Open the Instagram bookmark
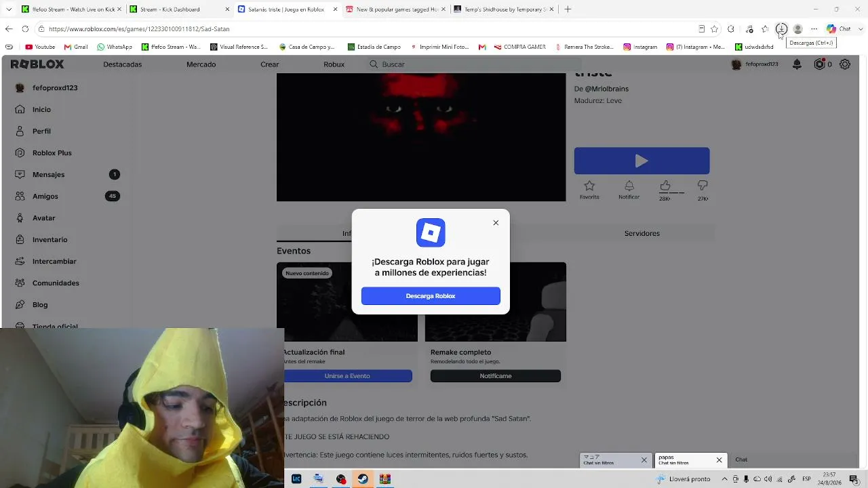 (x=640, y=47)
